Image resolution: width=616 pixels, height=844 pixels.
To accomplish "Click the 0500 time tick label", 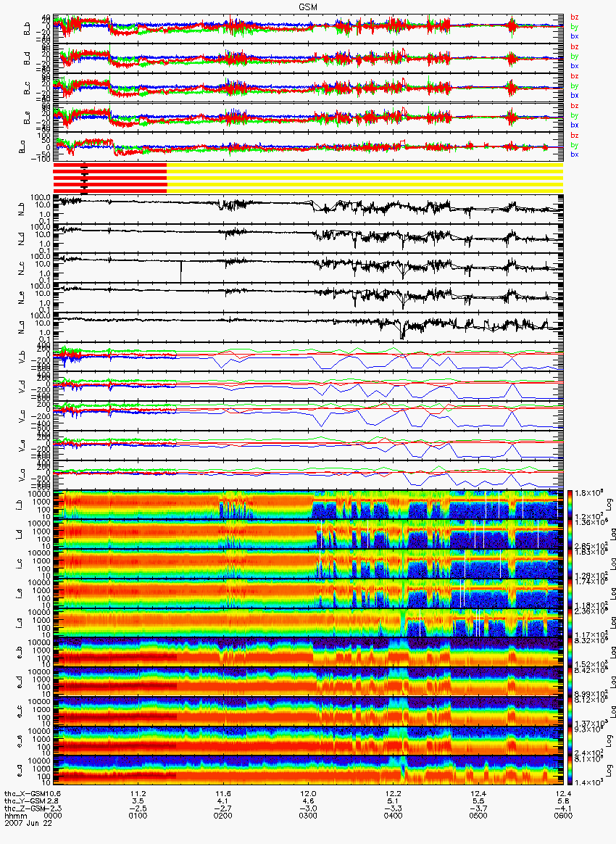I will click(x=478, y=816).
